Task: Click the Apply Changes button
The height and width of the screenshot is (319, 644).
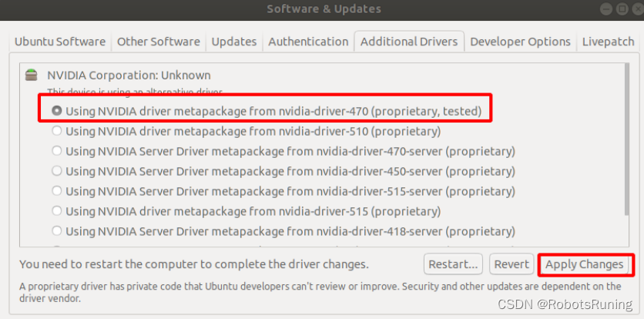Action: coord(584,264)
